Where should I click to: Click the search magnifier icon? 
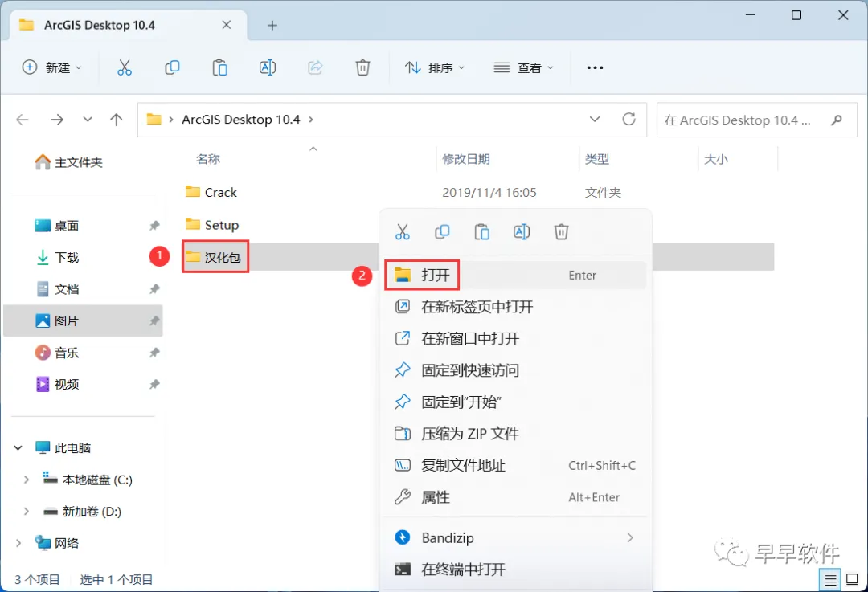pos(837,120)
